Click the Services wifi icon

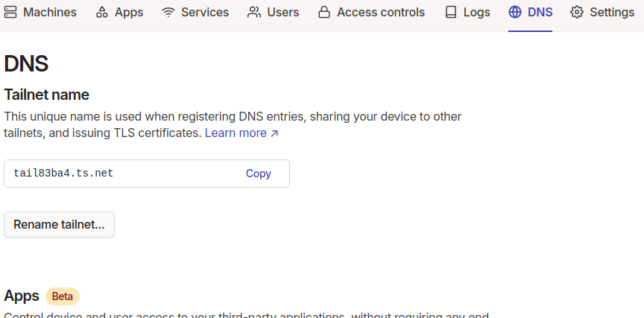click(x=168, y=13)
